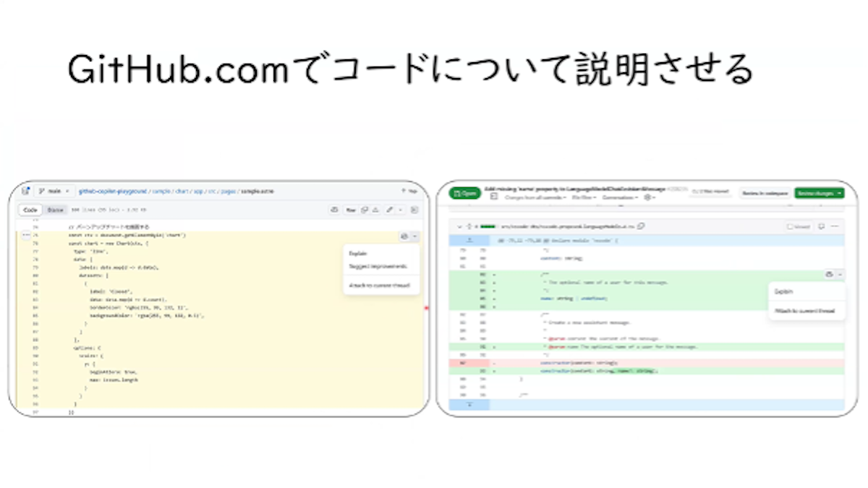
Task: Collapse the diff file with the chevron
Action: pos(459,226)
